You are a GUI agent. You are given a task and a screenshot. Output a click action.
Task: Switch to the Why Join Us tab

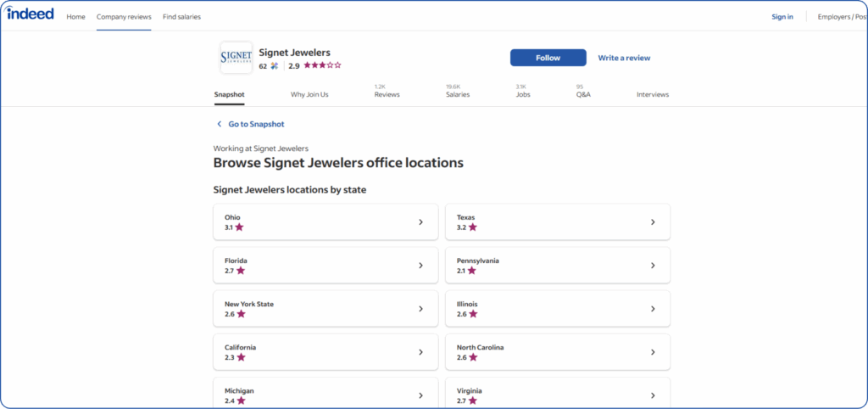(309, 95)
